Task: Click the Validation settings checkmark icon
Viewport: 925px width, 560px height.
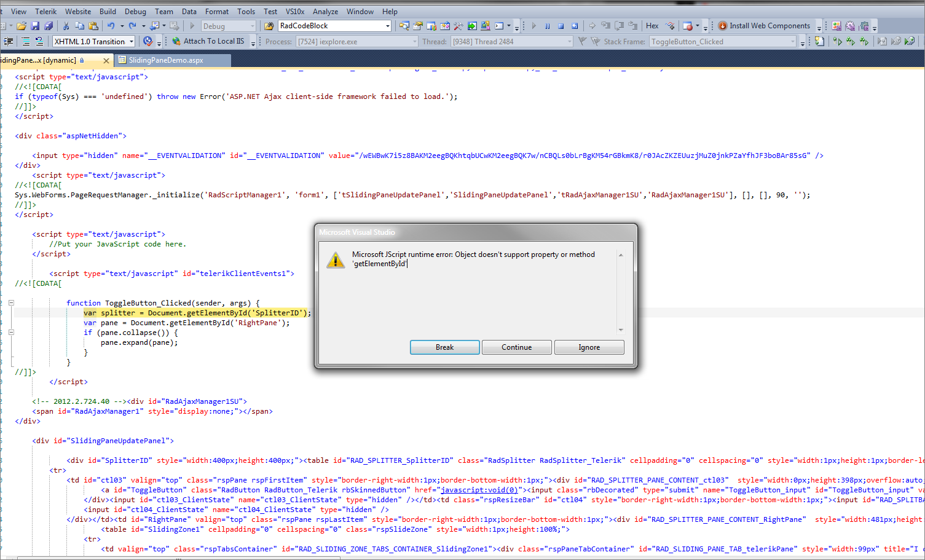Action: tap(148, 41)
